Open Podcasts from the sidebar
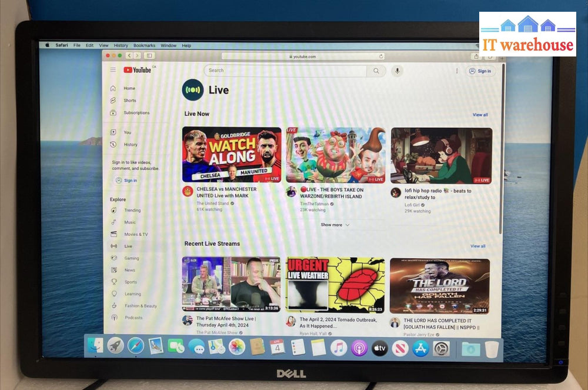This screenshot has height=390, width=588. [x=133, y=318]
